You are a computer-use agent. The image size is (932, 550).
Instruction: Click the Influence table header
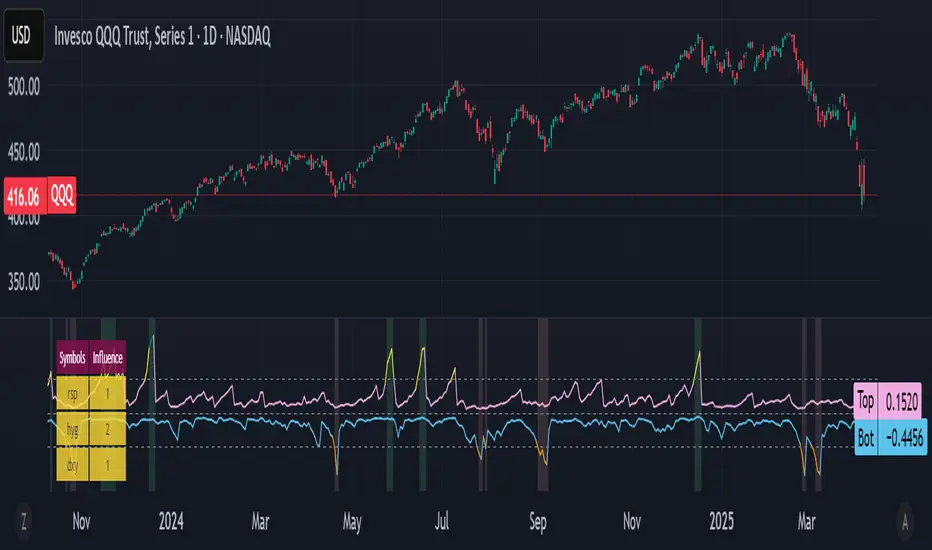[x=108, y=357]
